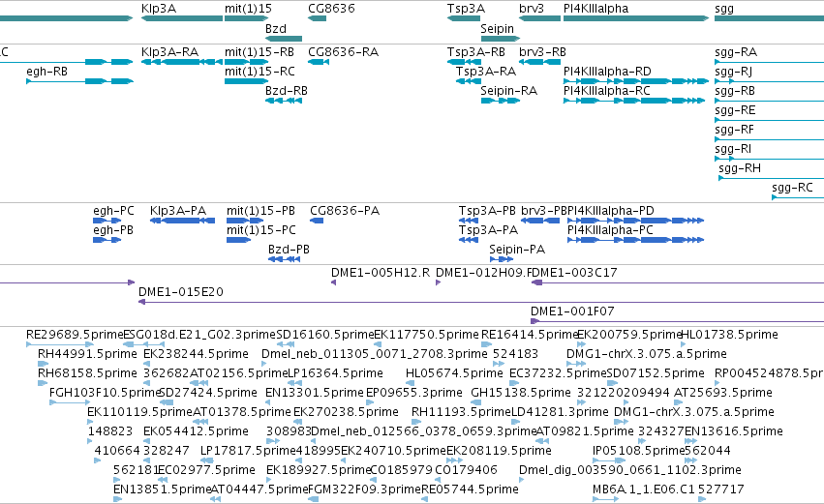Click the 'CG8636-RA' transcript label
This screenshot has width=824, height=504.
tap(343, 52)
